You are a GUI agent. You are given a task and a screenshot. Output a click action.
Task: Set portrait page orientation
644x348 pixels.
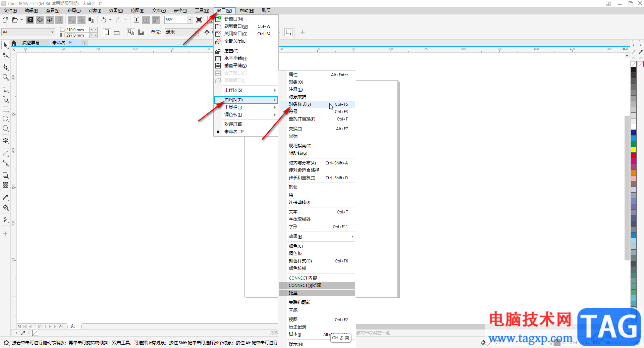107,32
